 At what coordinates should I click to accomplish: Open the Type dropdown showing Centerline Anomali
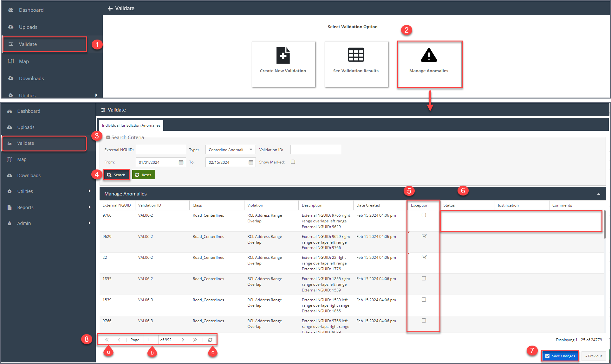[230, 150]
